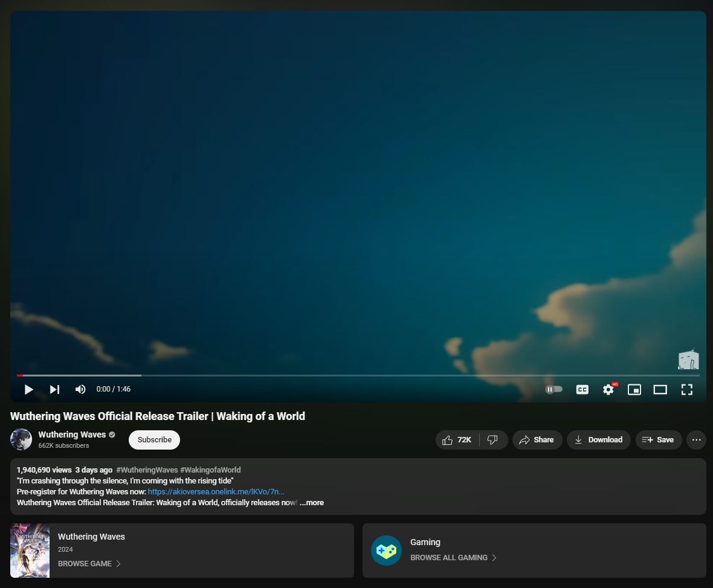Skip to the next video
This screenshot has width=713, height=588.
(54, 389)
